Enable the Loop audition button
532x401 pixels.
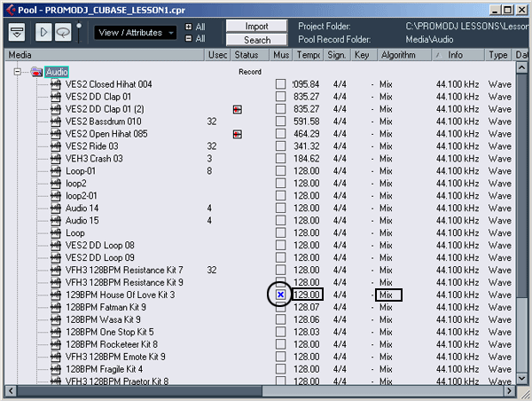[x=62, y=32]
